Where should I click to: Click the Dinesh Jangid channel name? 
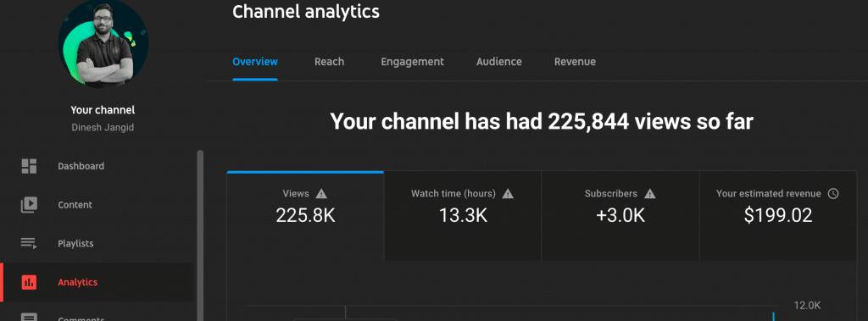[103, 128]
